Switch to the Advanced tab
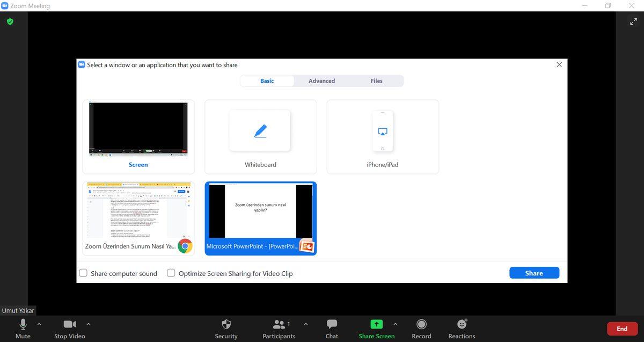Screen dimensions: 644x342 [x=321, y=81]
